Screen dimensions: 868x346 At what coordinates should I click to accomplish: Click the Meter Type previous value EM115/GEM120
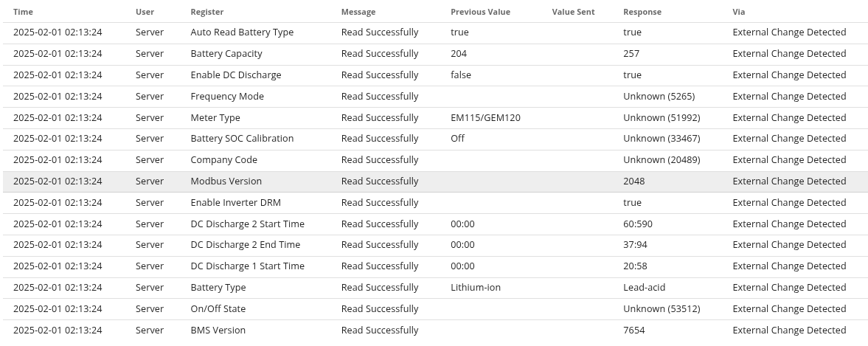point(485,118)
